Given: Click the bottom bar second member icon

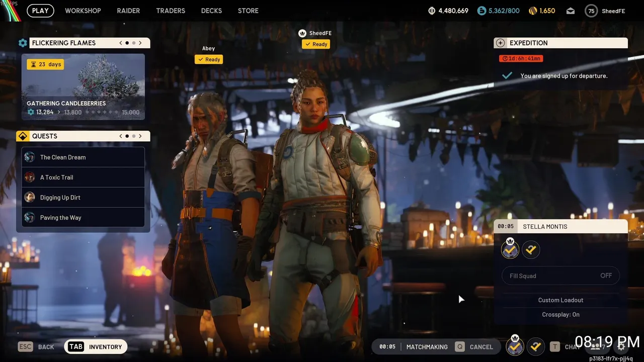Looking at the screenshot, I should point(536,346).
